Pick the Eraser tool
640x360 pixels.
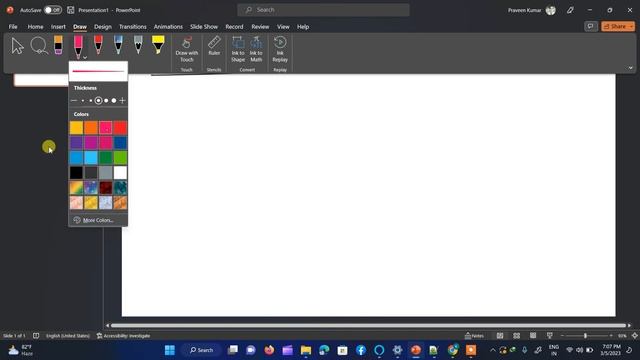pyautogui.click(x=58, y=45)
